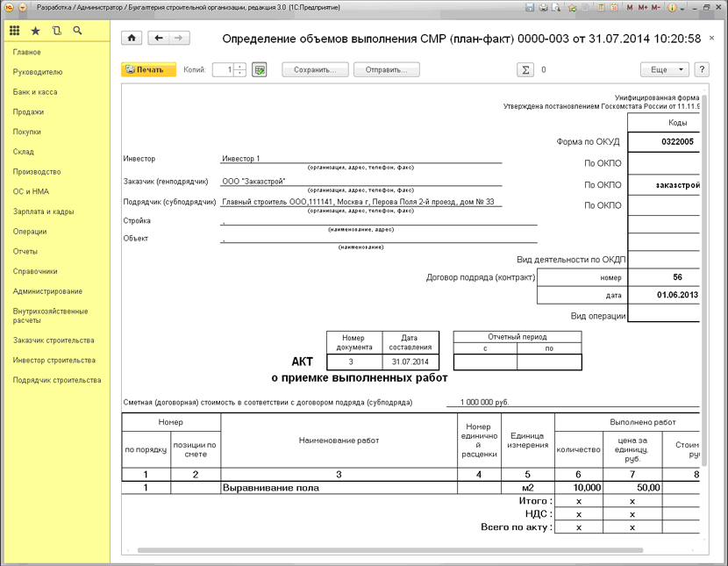Expand the dropdown arrow beside info icon
The image size is (728, 566).
point(682,9)
